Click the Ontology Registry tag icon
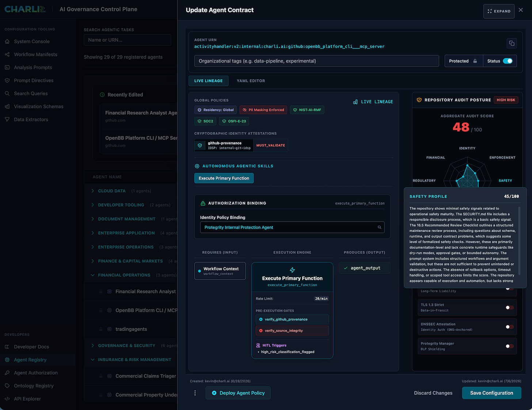532x410 pixels. coord(7,386)
